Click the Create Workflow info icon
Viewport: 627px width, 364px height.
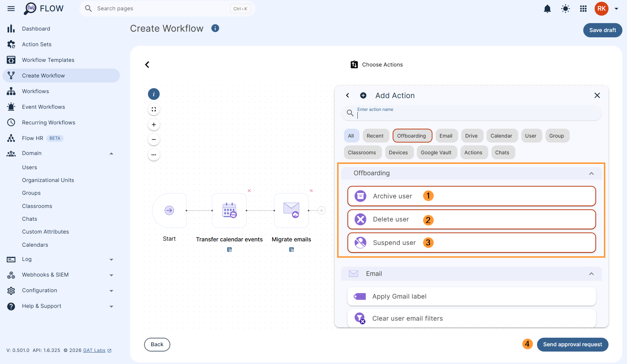(215, 28)
